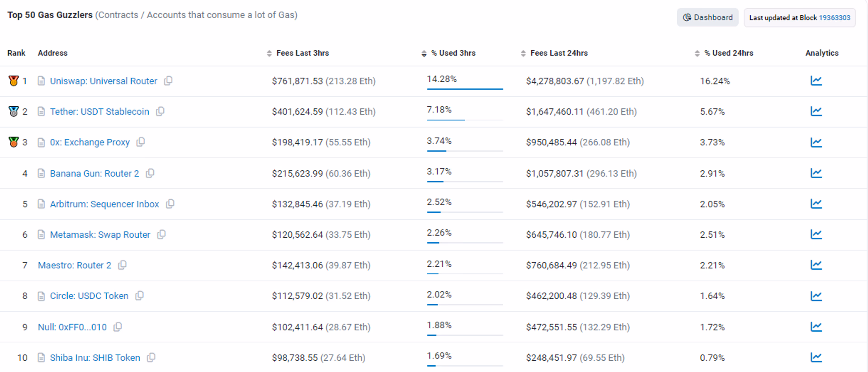Visit Shiba Inu: SHIB Token address page
The image size is (868, 372).
95,358
